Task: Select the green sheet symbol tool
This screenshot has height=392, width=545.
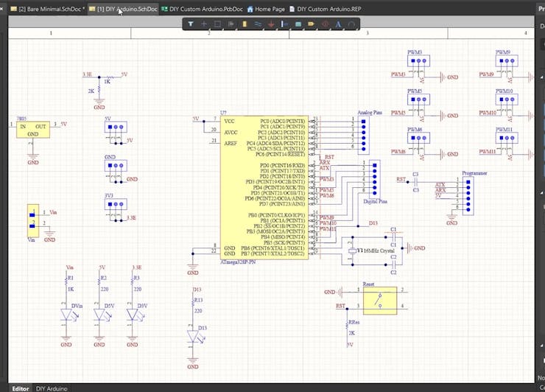Action: [x=298, y=24]
